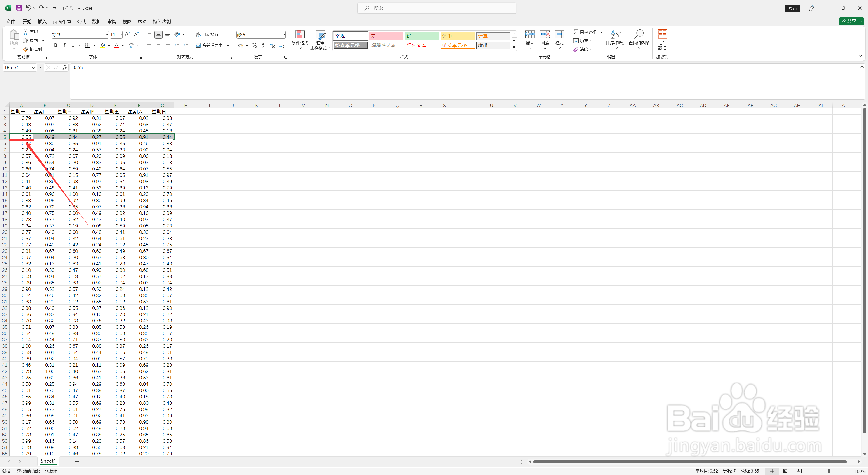Open the 数值 number format dropdown
The width and height of the screenshot is (868, 475).
(283, 34)
